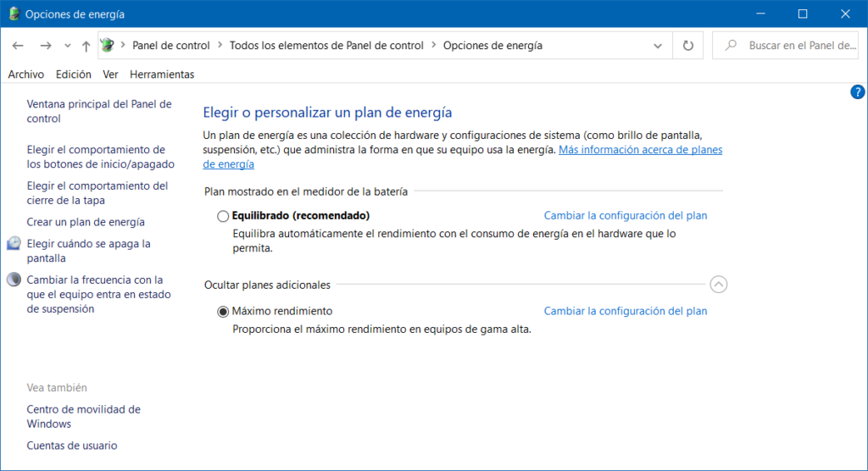This screenshot has height=471, width=868.
Task: Open help with the blue question icon
Action: 857,92
